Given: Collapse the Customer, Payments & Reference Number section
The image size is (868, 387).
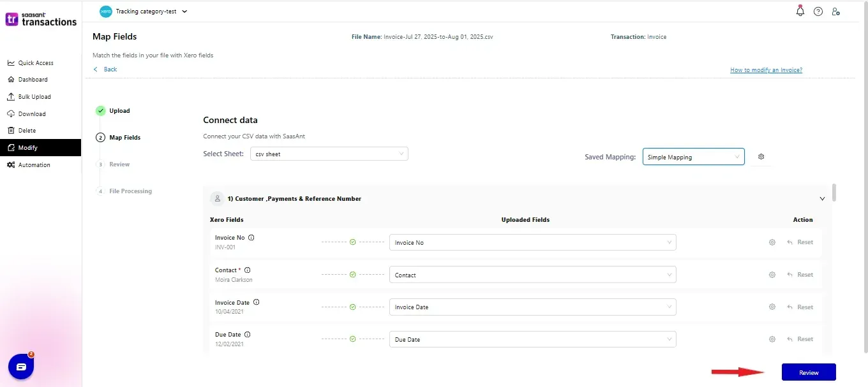Looking at the screenshot, I should pos(822,199).
